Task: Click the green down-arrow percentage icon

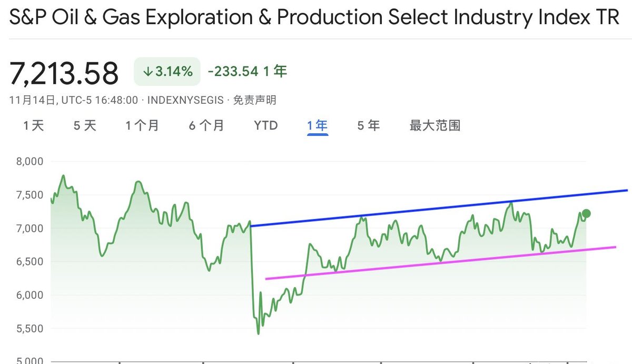Action: coord(147,70)
